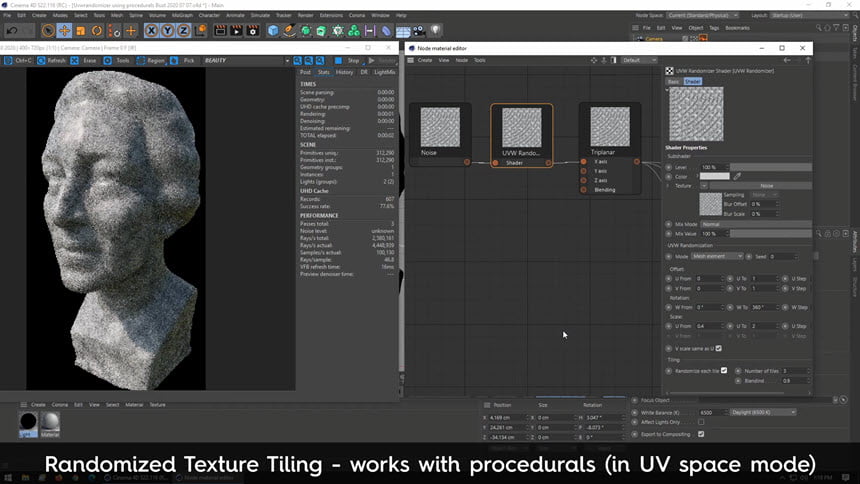The image size is (860, 484).
Task: Switch to the Post tab
Action: [305, 72]
